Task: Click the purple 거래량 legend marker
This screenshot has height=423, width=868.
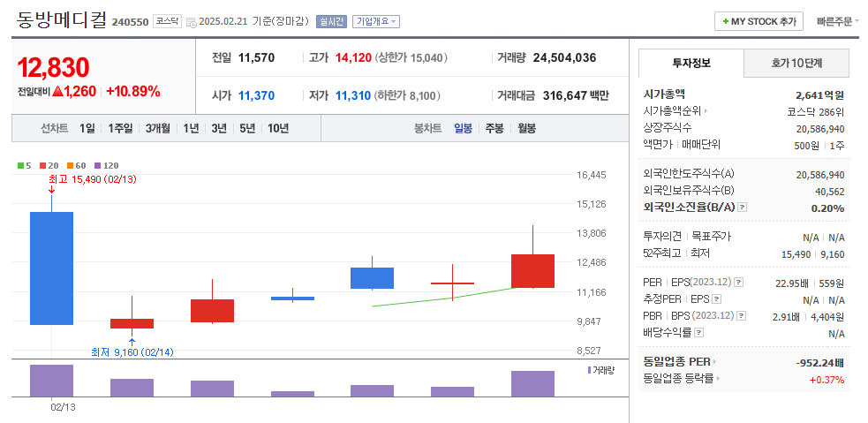Action: click(x=589, y=370)
